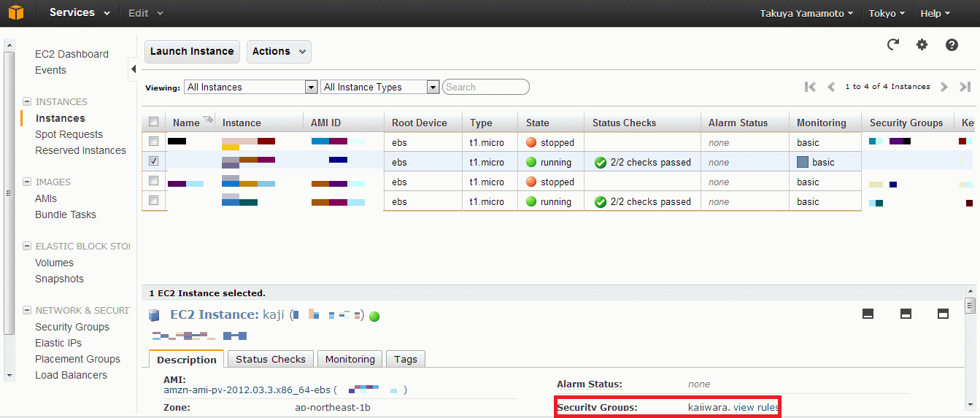Go to previous page of instances
Screen dimensions: 980x418
tap(830, 87)
